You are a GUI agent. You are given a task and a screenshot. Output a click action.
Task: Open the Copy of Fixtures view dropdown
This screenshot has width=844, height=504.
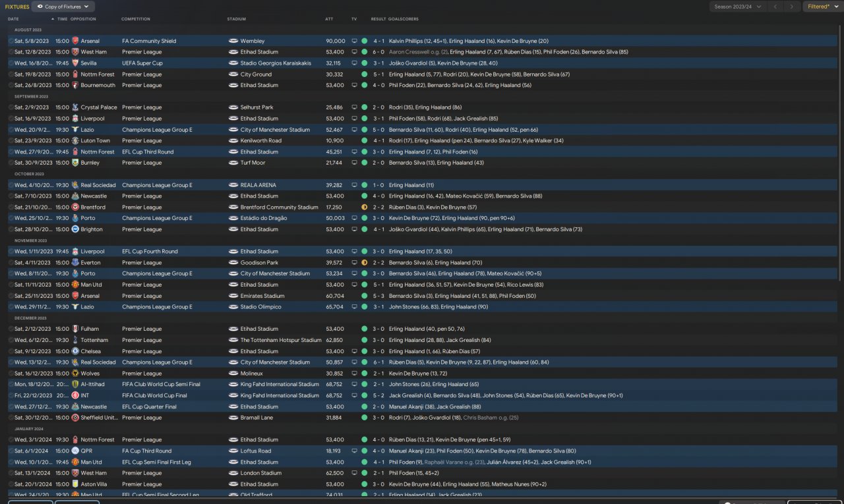[x=63, y=7]
